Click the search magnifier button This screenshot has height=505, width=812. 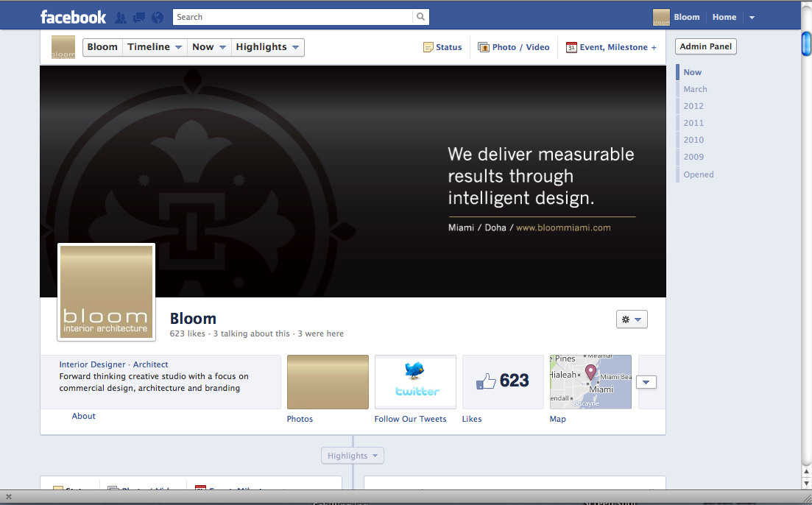pos(420,17)
